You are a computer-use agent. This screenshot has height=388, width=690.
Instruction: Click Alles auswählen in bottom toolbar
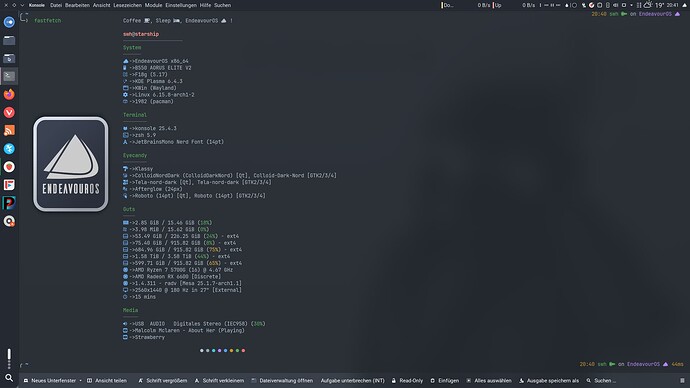click(489, 381)
